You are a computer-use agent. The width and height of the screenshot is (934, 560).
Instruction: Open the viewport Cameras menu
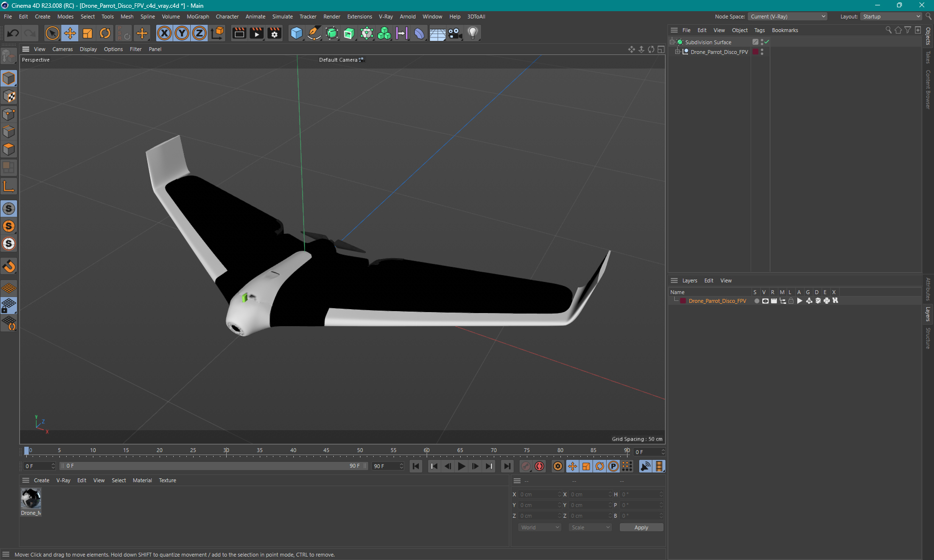62,49
